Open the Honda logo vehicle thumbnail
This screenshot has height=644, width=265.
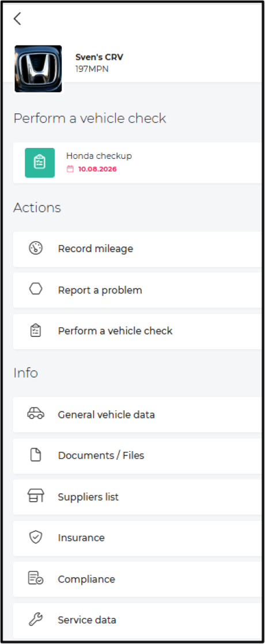pos(38,68)
